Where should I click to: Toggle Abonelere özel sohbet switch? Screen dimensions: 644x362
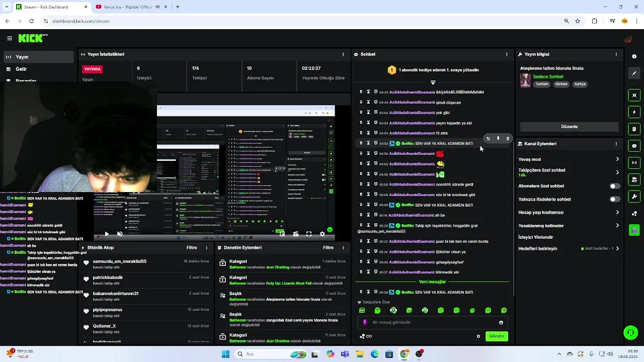(614, 187)
